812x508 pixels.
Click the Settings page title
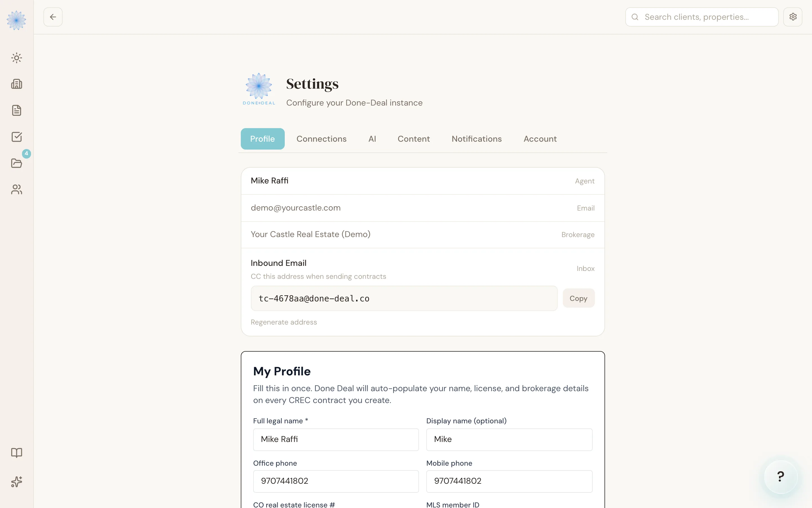(312, 84)
